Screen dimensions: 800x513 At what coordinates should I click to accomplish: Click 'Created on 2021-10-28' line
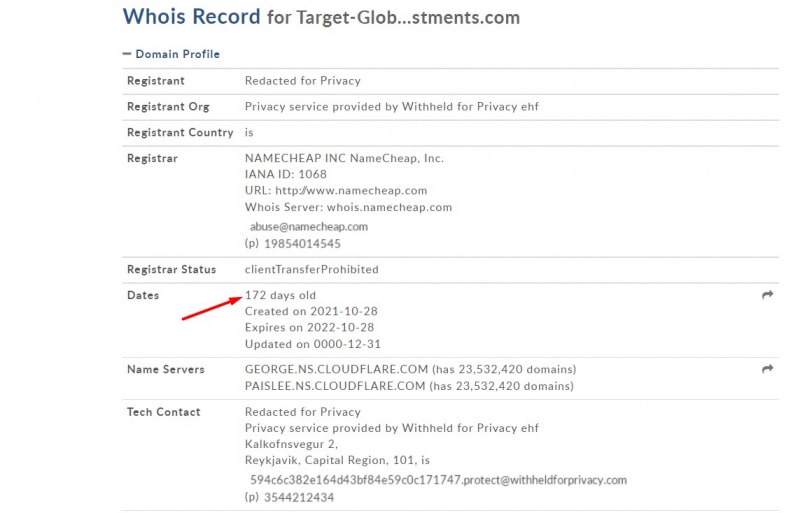coord(311,311)
